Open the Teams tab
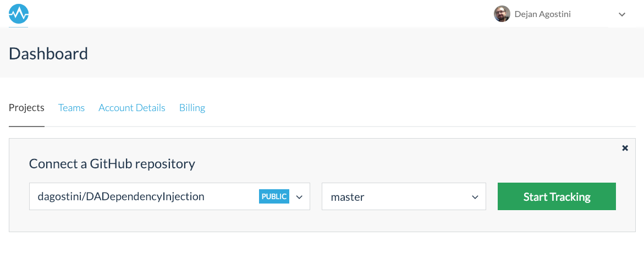Viewport: 644px width, 269px height. [71, 108]
